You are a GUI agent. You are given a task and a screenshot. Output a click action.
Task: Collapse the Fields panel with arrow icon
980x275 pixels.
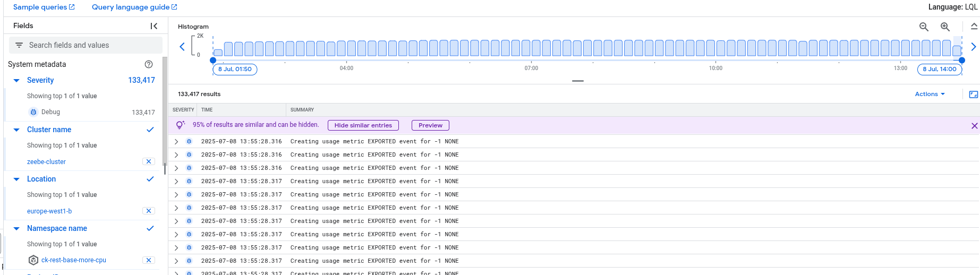click(154, 25)
